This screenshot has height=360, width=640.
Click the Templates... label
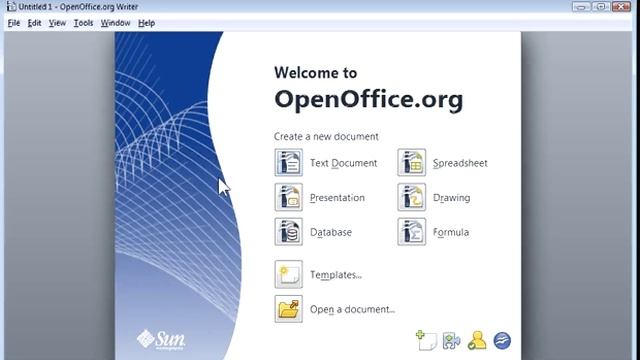336,275
